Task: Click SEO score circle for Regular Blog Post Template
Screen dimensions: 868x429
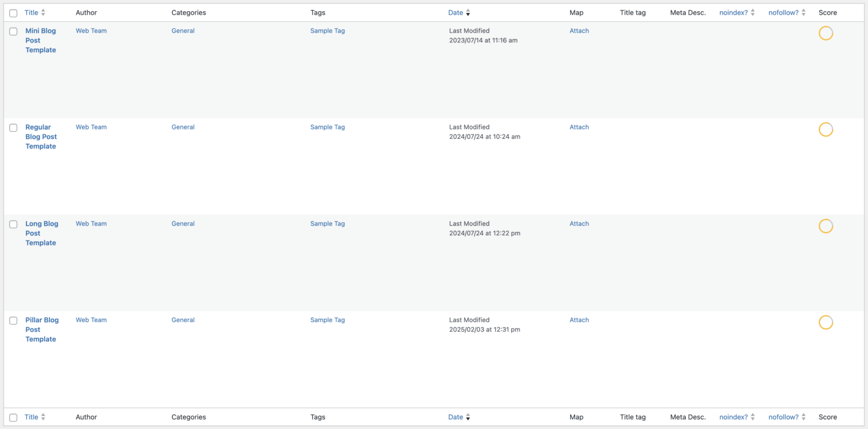Action: [x=826, y=130]
